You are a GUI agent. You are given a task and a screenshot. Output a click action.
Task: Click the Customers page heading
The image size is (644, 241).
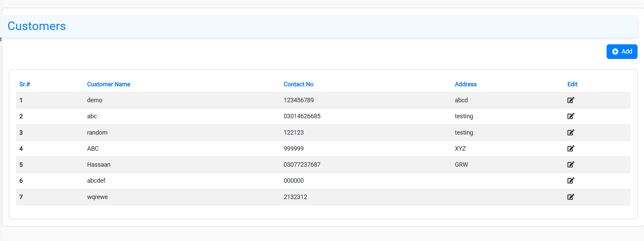point(37,26)
